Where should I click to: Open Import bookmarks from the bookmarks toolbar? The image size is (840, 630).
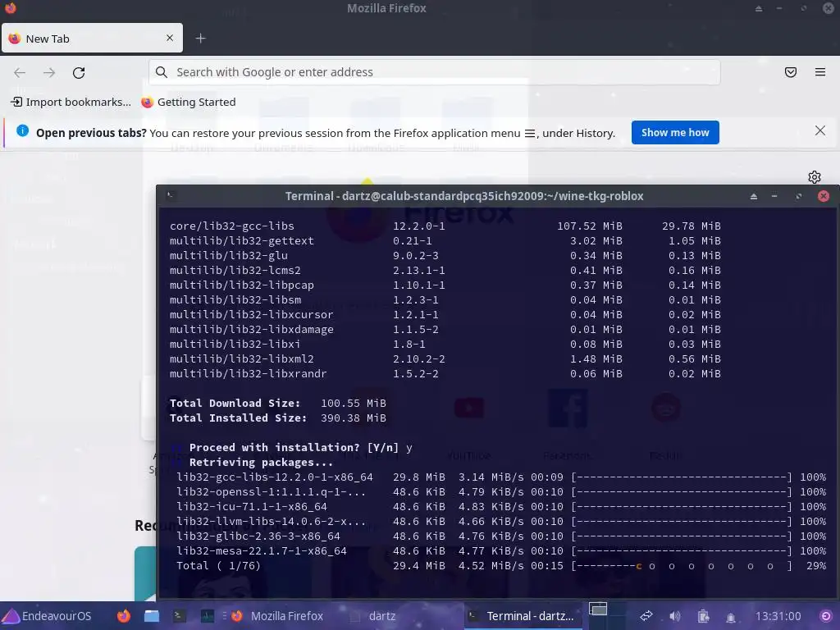tap(71, 102)
